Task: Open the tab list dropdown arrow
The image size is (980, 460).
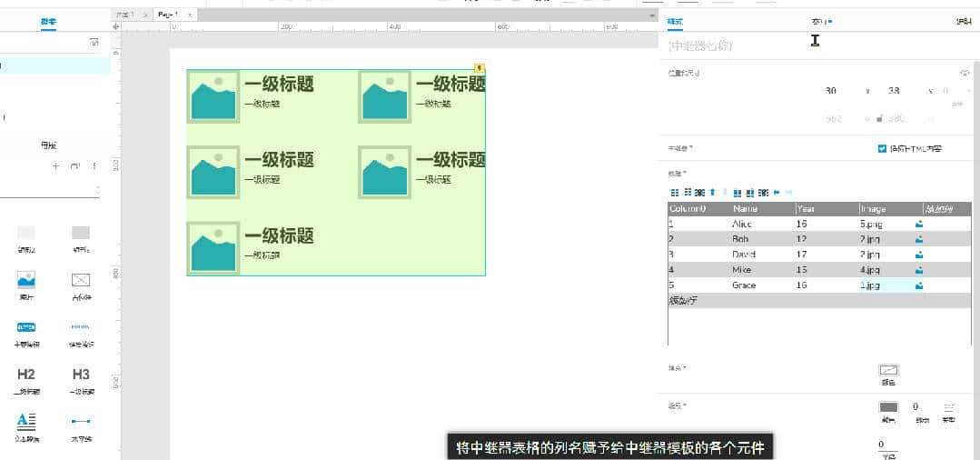Action: pyautogui.click(x=652, y=15)
